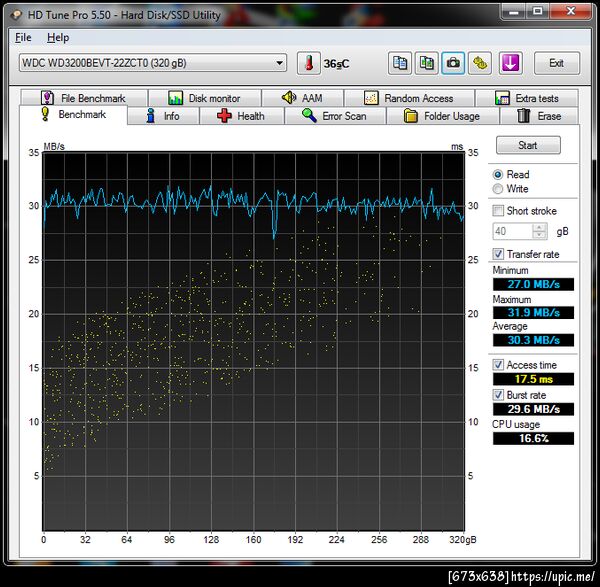Image resolution: width=600 pixels, height=587 pixels.
Task: Click the Access time value 17.5 ms
Action: click(533, 379)
